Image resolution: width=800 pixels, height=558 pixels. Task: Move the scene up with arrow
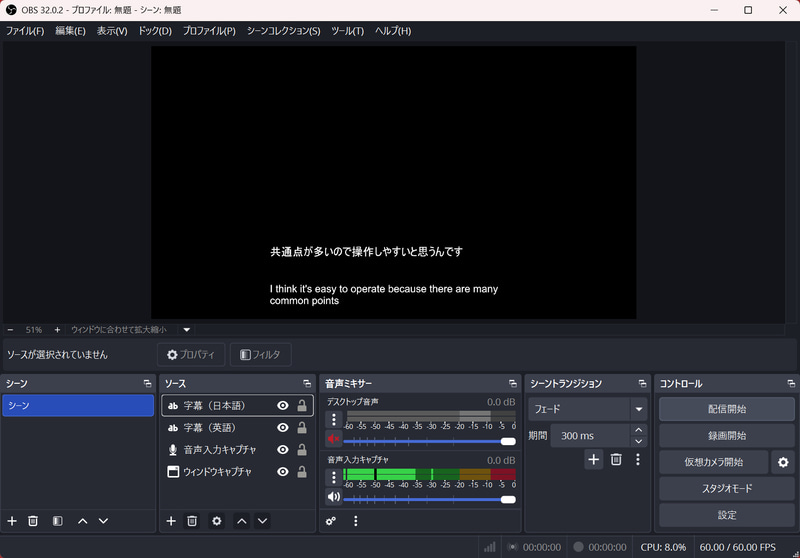pos(83,521)
